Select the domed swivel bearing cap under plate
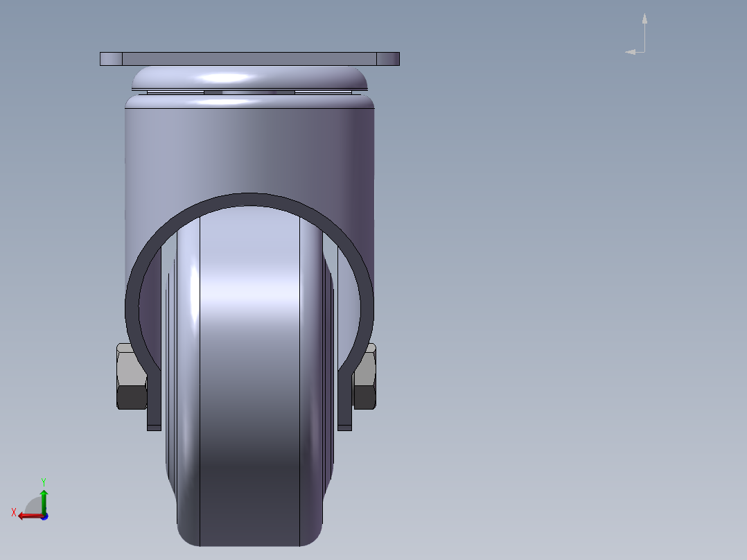Screen dimensions: 747x560 249,78
